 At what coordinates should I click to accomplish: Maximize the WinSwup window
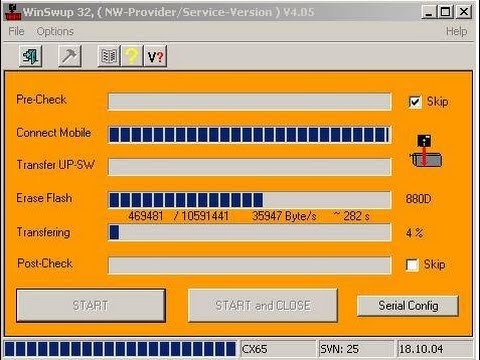click(446, 12)
